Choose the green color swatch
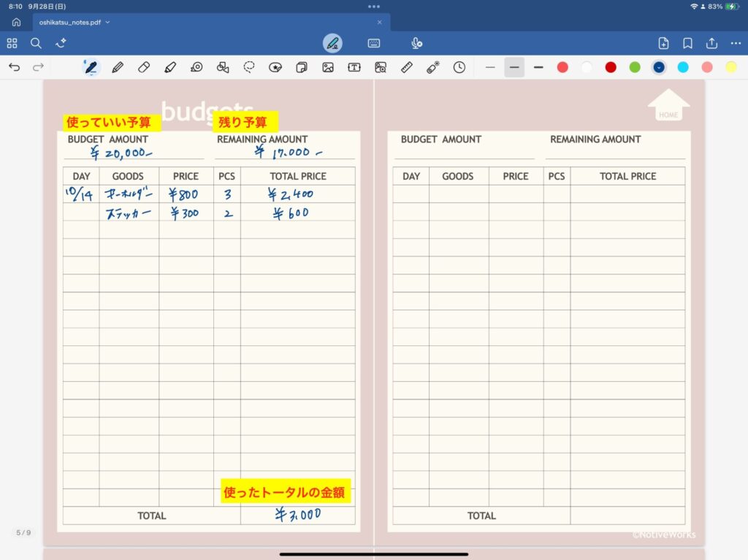Viewport: 748px width, 560px height. coord(635,67)
